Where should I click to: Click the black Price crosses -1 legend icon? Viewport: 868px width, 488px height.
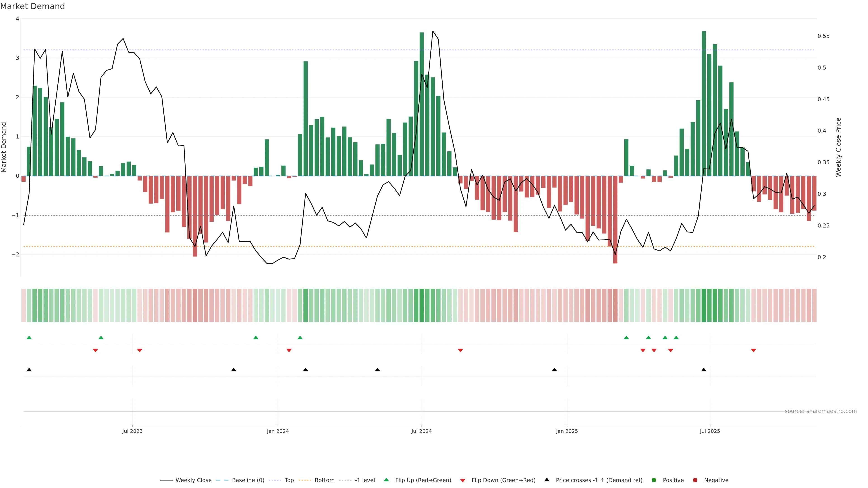click(x=547, y=480)
